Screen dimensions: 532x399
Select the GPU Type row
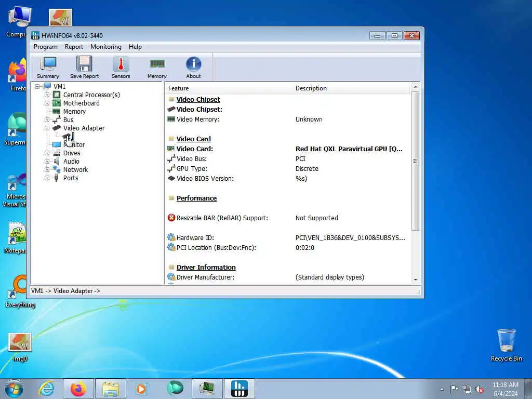tap(288, 169)
